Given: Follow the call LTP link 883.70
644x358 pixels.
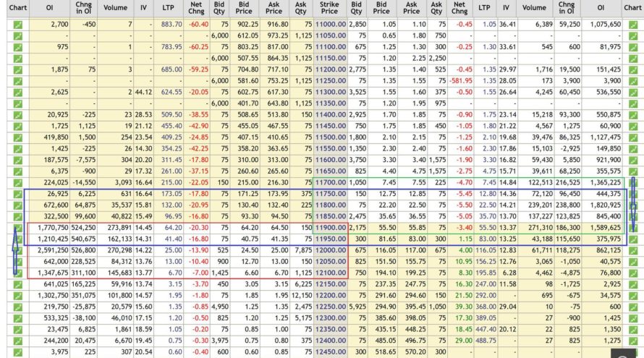Looking at the screenshot, I should pyautogui.click(x=171, y=24).
